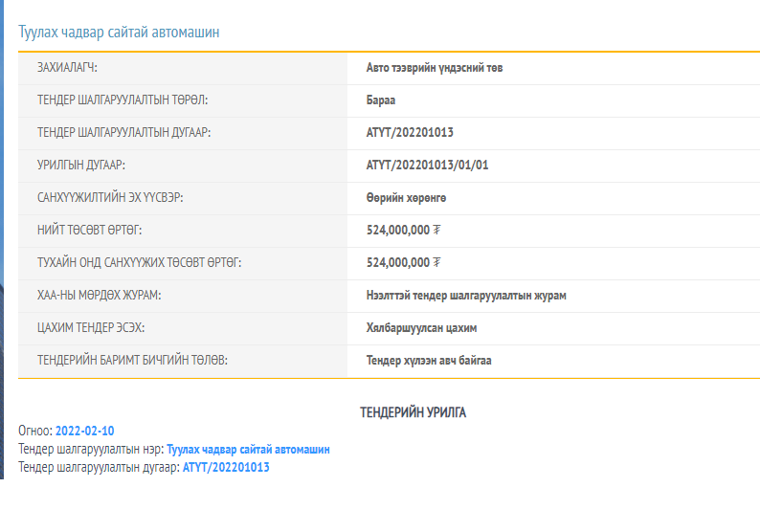Click the blue АТҮТ/202201013 link at bottom
The image size is (760, 532).
(226, 467)
